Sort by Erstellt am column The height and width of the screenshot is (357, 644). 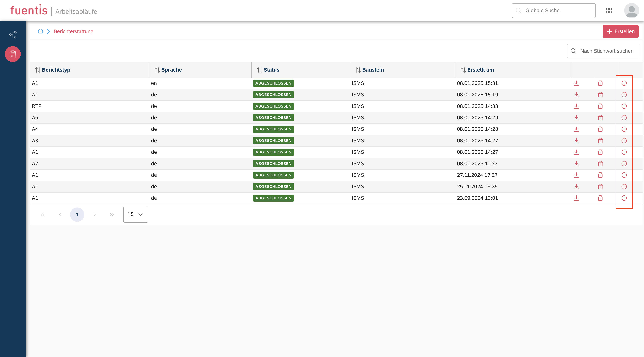click(477, 70)
